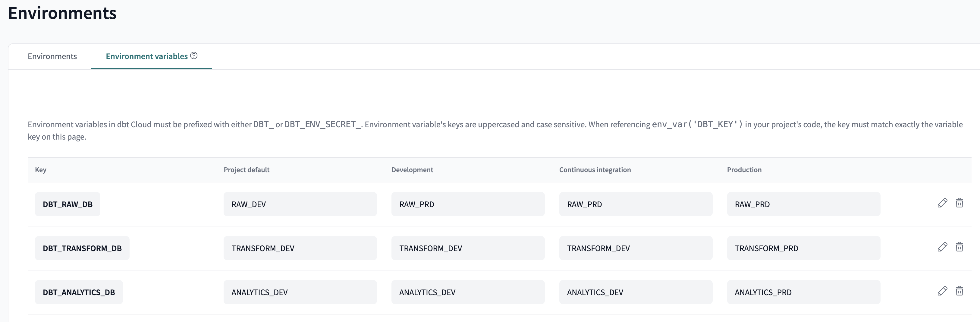
Task: Click the Production column header
Action: (744, 170)
